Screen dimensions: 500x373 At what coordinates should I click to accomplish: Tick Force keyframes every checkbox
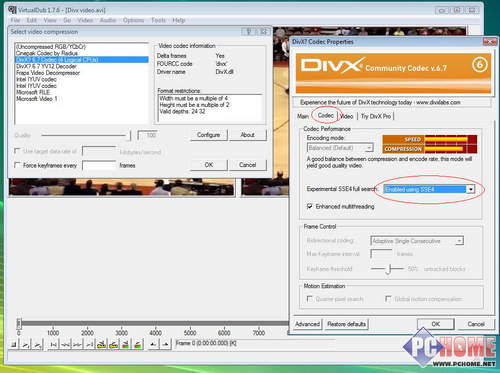tap(17, 165)
